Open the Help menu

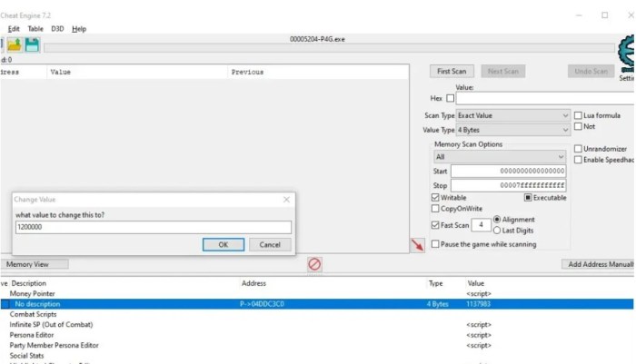click(79, 29)
